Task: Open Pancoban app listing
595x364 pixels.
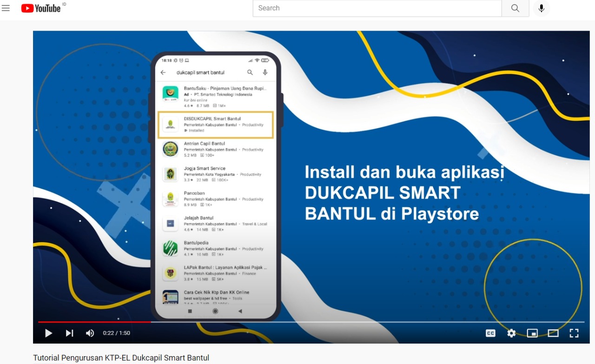Action: point(216,199)
